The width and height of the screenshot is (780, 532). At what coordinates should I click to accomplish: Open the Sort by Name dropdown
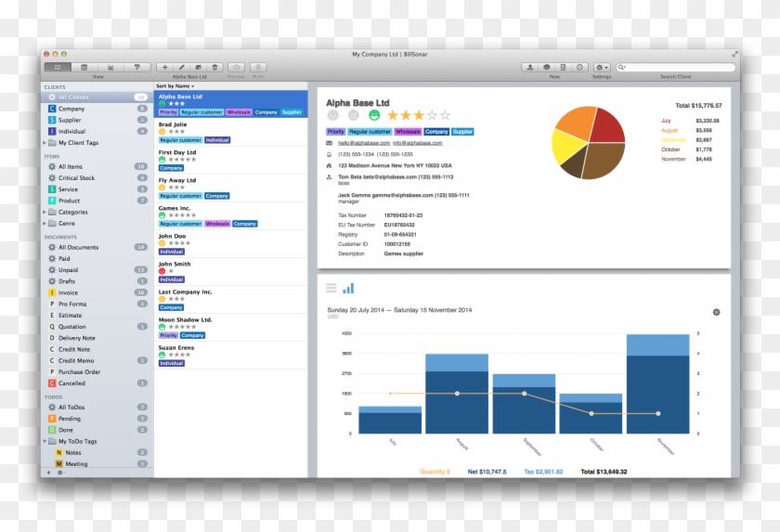pyautogui.click(x=175, y=85)
